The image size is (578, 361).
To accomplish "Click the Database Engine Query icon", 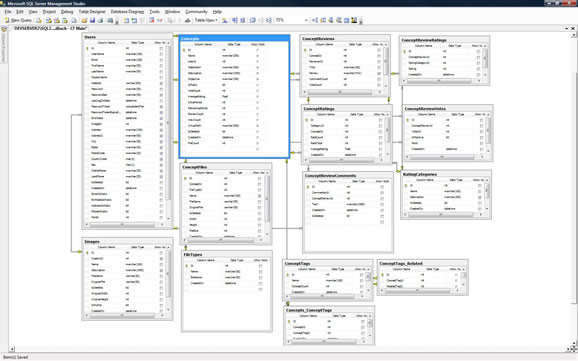I will pos(39,20).
